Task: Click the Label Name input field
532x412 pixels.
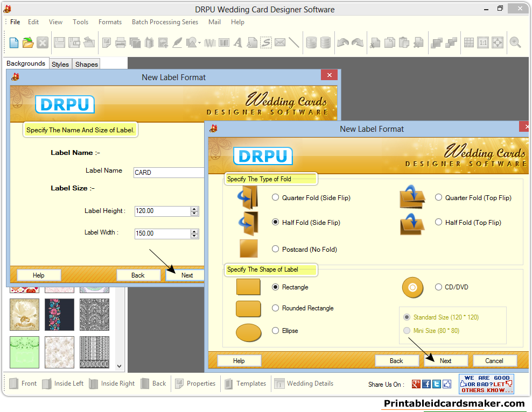Action: click(x=169, y=173)
